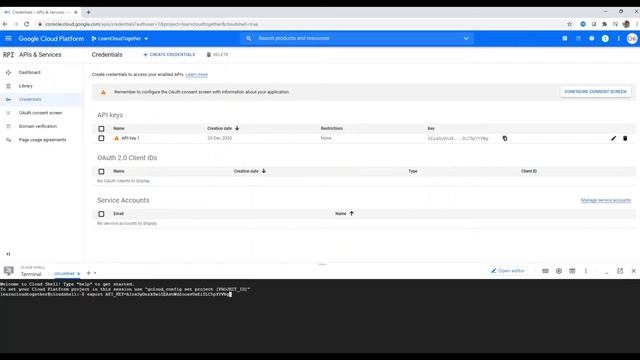
Task: Click the Library sidebar icon
Action: [8, 86]
